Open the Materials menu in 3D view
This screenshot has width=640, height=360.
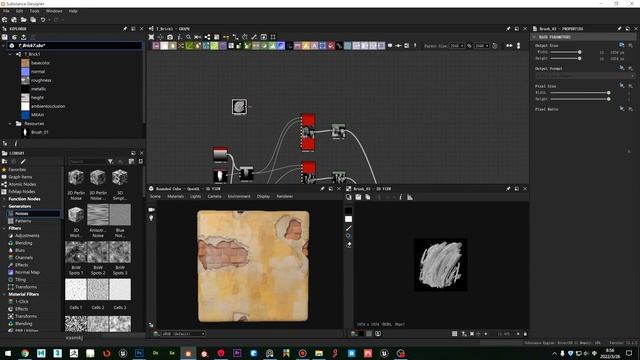pyautogui.click(x=176, y=196)
